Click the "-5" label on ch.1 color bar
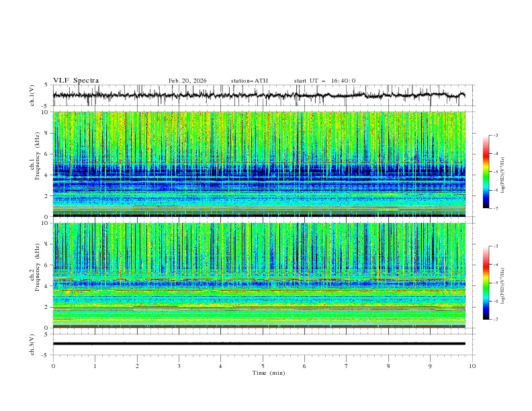532x411 pixels. 495,172
